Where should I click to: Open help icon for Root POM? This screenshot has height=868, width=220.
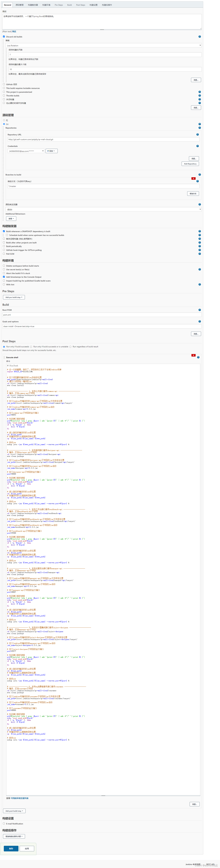click(x=199, y=310)
